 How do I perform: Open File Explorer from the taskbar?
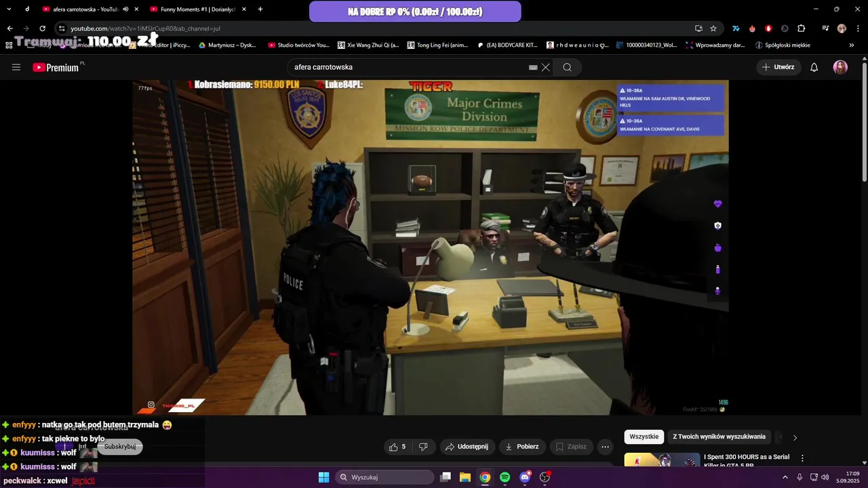[465, 477]
